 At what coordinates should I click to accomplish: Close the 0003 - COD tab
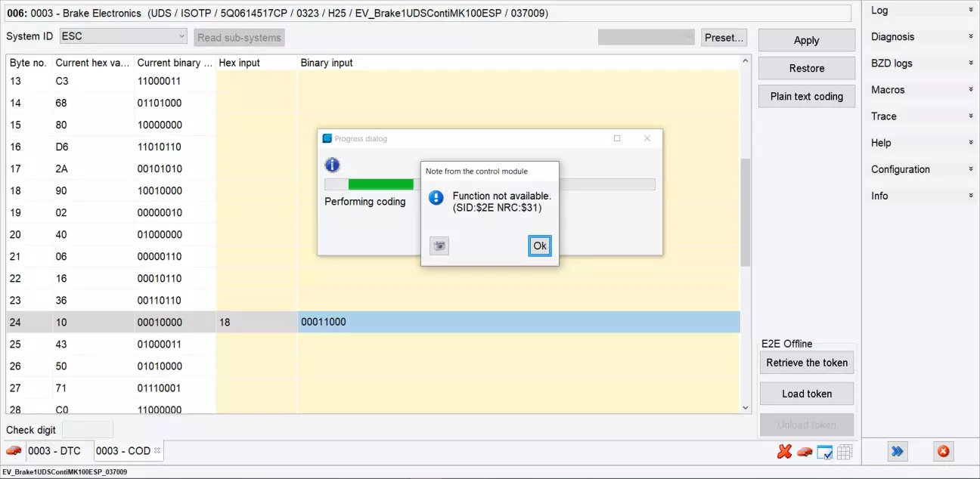tap(157, 451)
